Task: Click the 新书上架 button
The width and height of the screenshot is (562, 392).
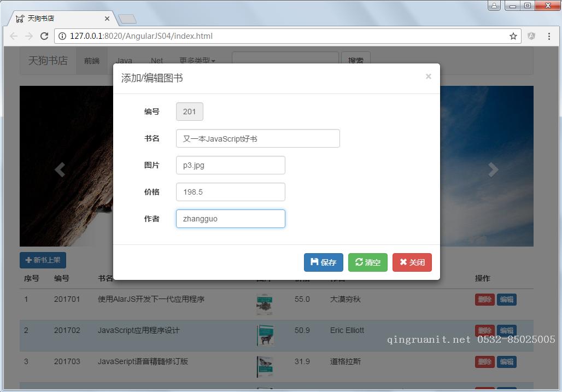Action: pos(43,260)
